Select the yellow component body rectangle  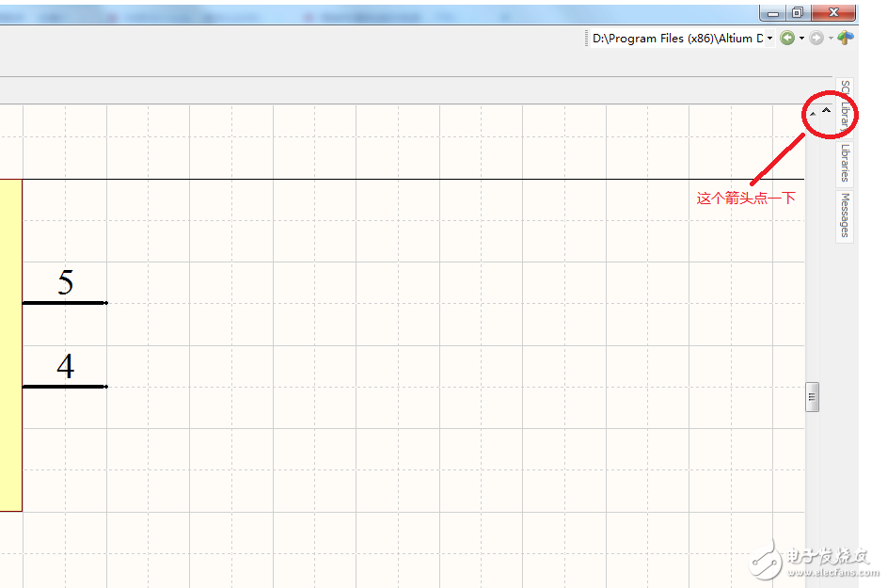pos(10,345)
